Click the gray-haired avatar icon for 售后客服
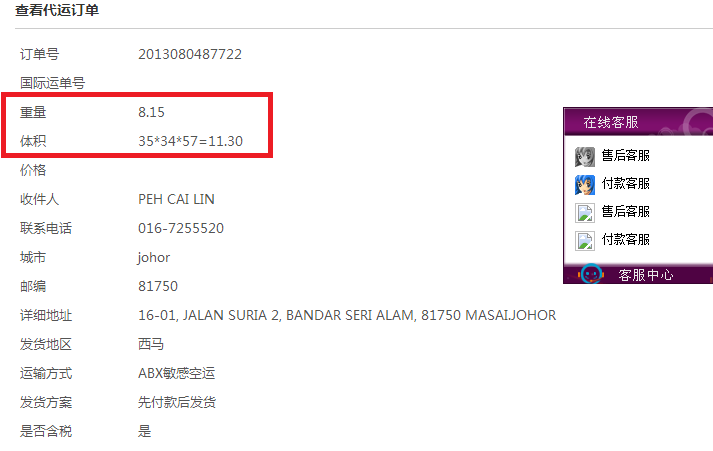Screen dimensions: 713x451 pyautogui.click(x=585, y=157)
